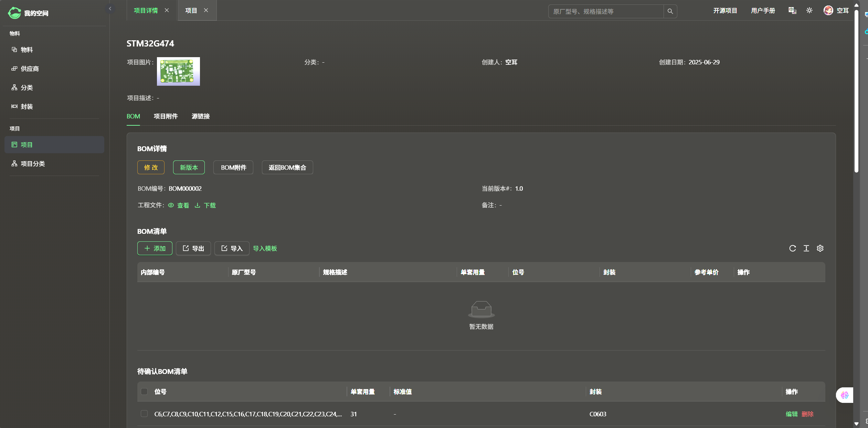Open the floating AI assistant icon
This screenshot has width=868, height=428.
click(845, 395)
